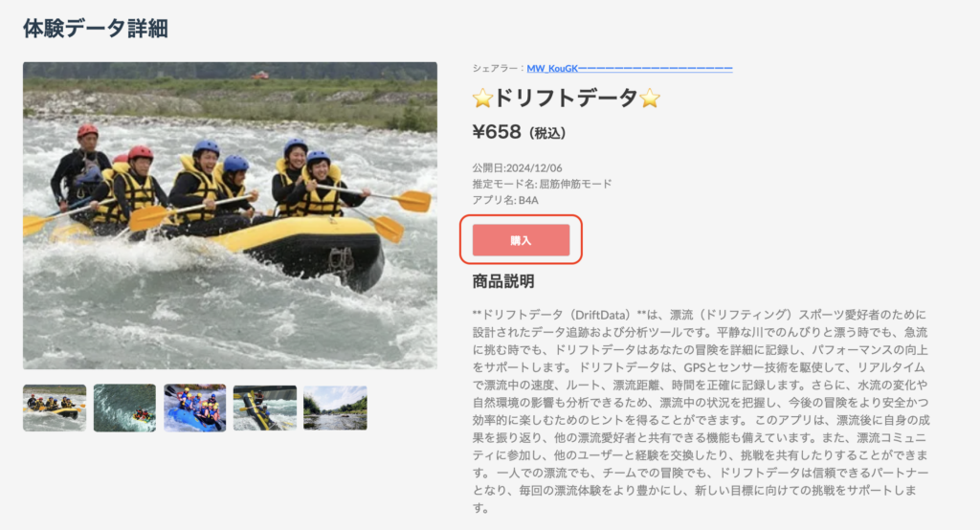
Task: Click the (税込) tax-included label
Action: click(547, 133)
